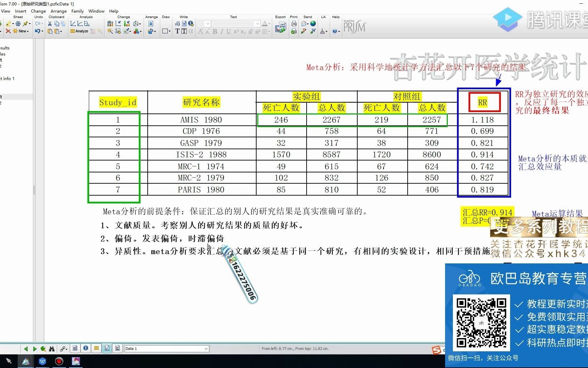Click the Cut scissors icon
The height and width of the screenshot is (368, 588).
click(x=50, y=24)
